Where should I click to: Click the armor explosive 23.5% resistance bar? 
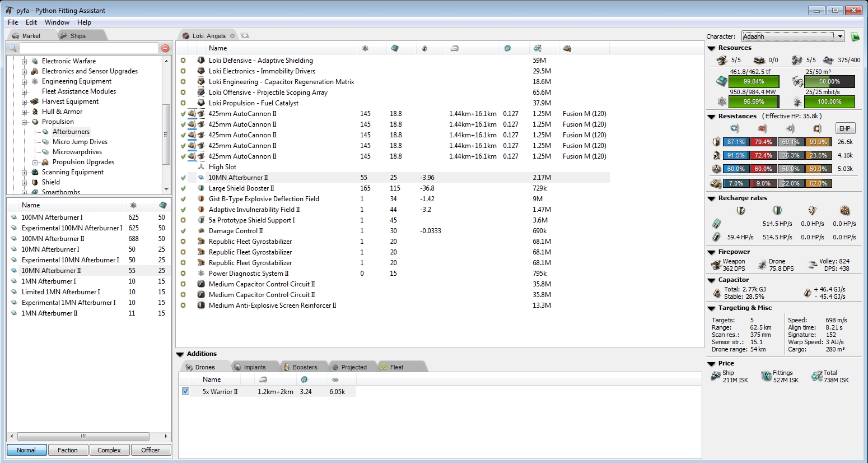tap(818, 155)
